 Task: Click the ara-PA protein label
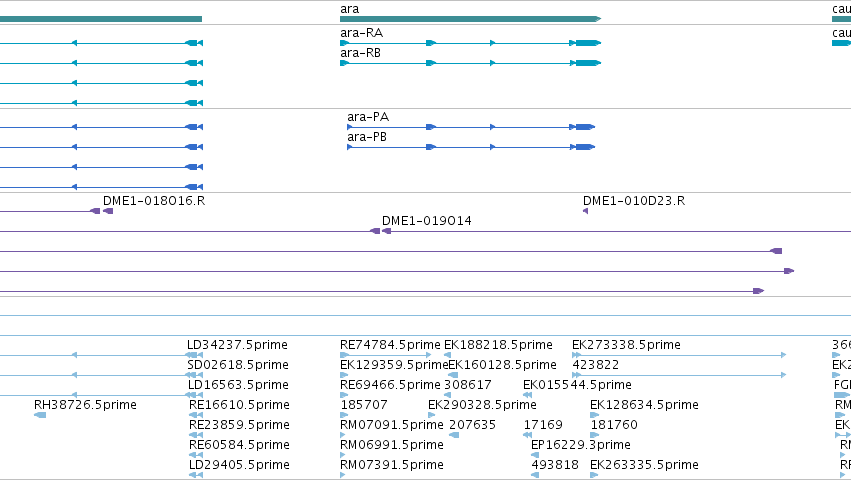(368, 117)
